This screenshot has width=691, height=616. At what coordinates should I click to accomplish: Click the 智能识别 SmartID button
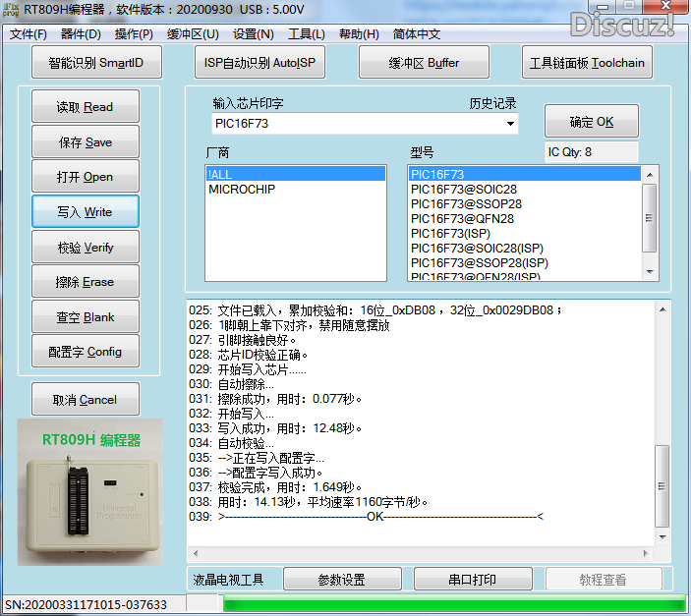96,63
